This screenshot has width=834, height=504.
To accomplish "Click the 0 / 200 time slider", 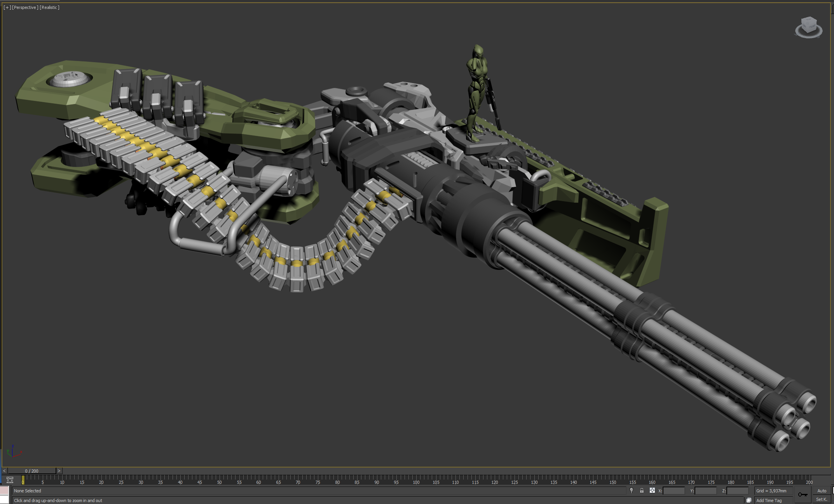I will pos(31,471).
